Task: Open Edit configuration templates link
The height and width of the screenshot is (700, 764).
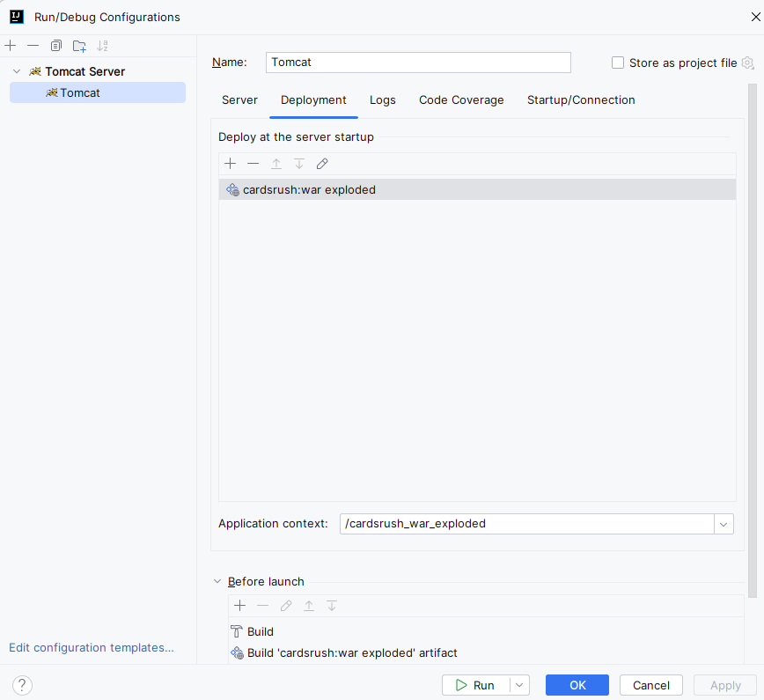Action: point(92,647)
